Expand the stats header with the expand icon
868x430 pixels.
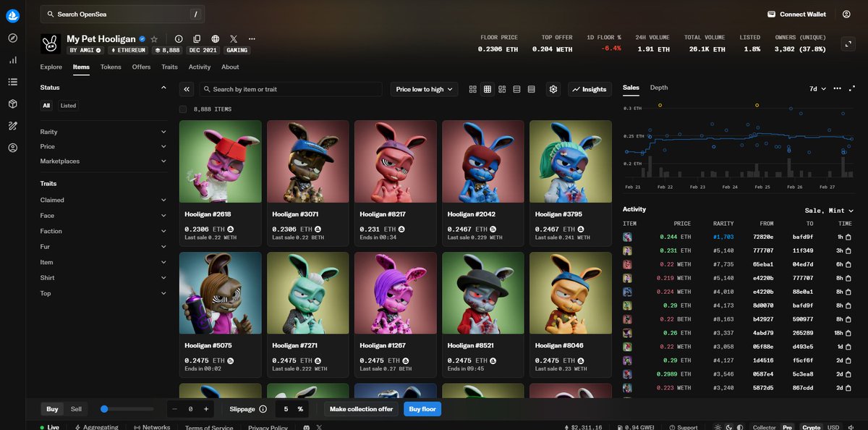(x=848, y=43)
